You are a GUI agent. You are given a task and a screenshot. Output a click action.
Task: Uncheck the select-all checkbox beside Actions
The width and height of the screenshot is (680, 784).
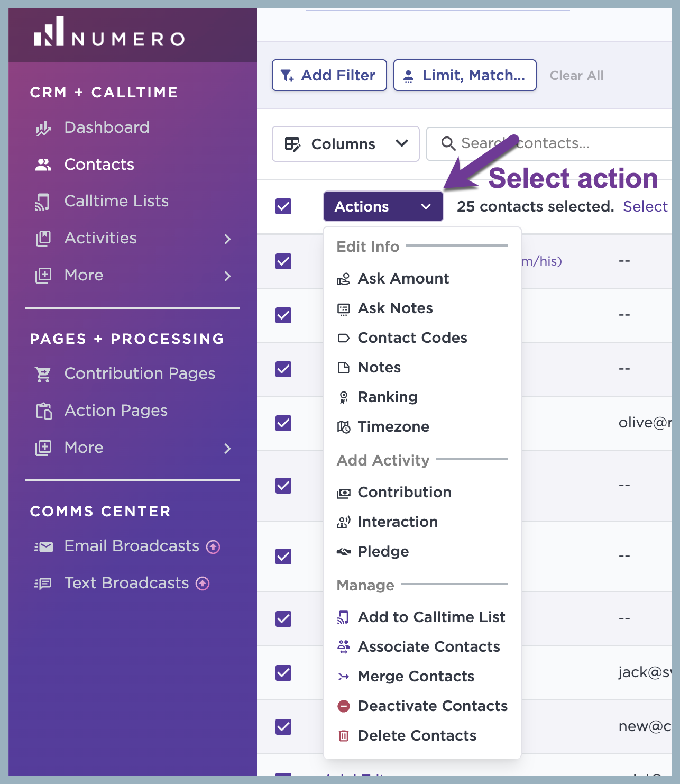click(283, 206)
